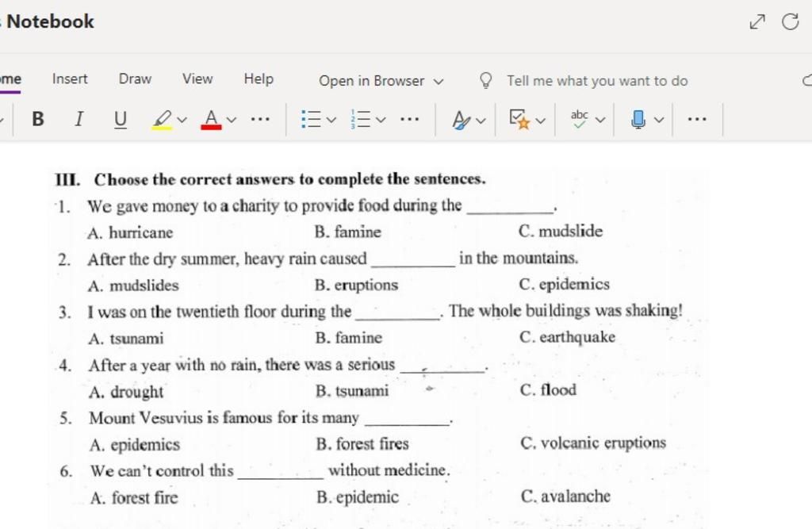The height and width of the screenshot is (529, 812).
Task: Toggle italic formatting
Action: pos(79,119)
